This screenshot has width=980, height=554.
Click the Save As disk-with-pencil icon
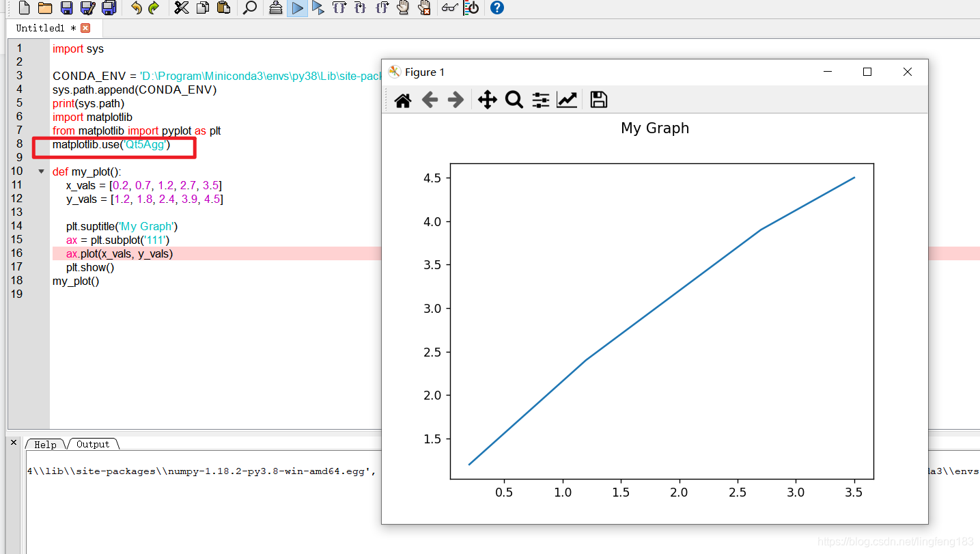pos(87,8)
